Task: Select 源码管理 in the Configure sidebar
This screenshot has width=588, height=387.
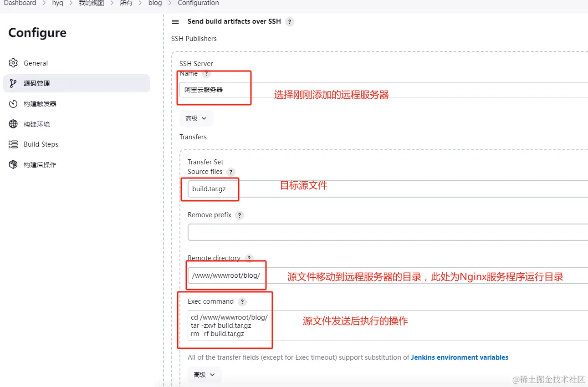Action: (77, 83)
